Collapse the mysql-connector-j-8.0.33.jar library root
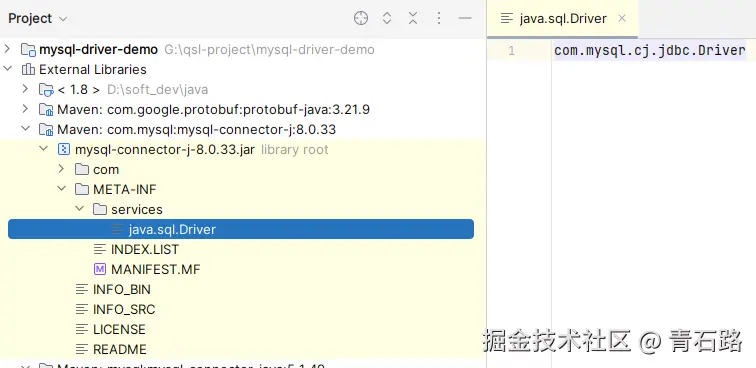This screenshot has width=756, height=368. coord(43,149)
